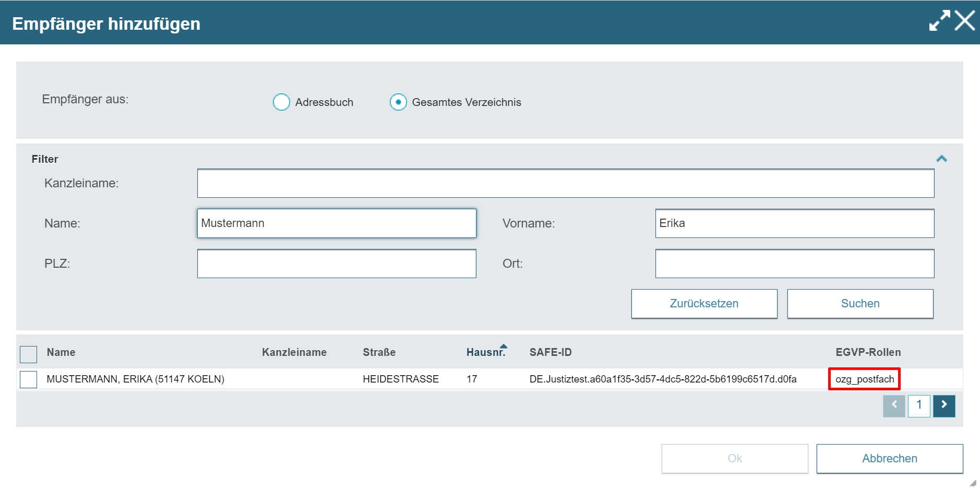Check the box for Mustermann, Erika row
Image resolution: width=980 pixels, height=490 pixels.
28,379
